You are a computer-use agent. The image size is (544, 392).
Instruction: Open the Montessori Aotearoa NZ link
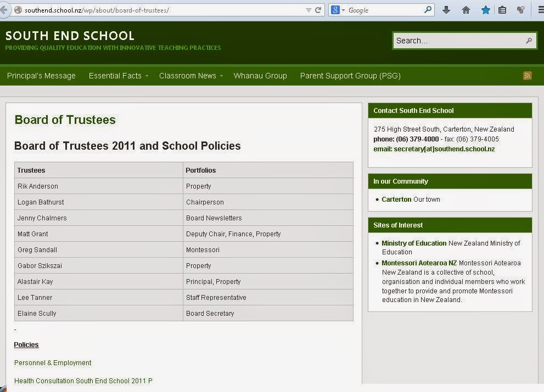[419, 263]
